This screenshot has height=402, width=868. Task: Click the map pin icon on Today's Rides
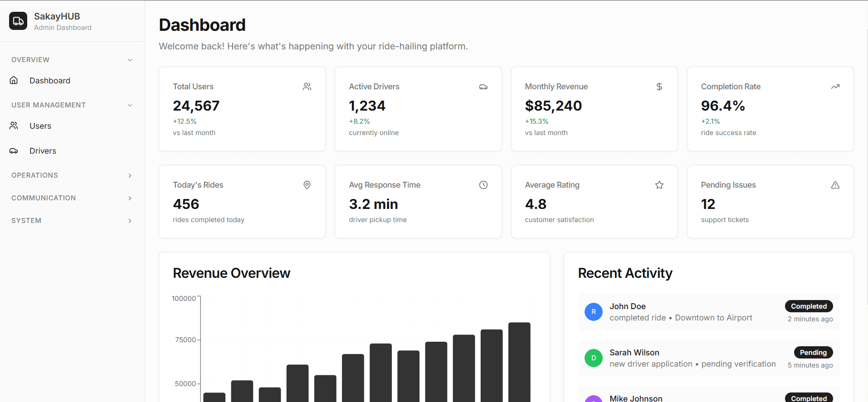pyautogui.click(x=307, y=185)
